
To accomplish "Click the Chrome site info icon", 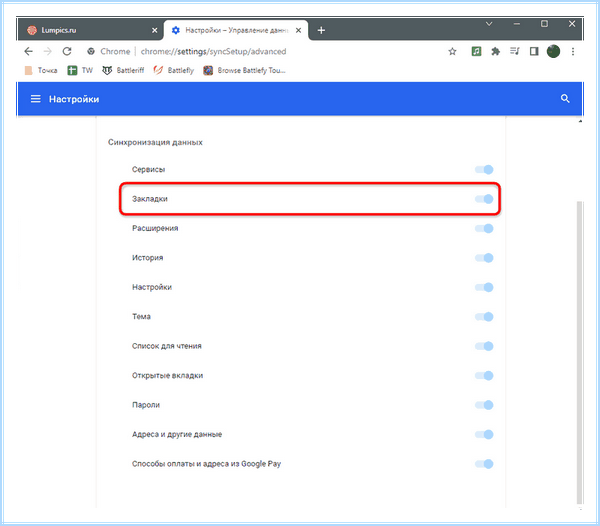I will point(91,51).
